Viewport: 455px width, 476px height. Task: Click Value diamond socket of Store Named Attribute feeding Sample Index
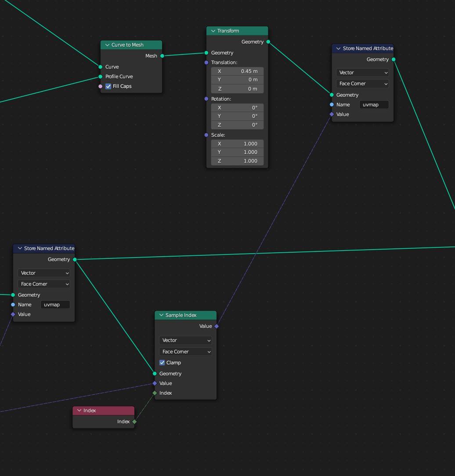coord(13,314)
